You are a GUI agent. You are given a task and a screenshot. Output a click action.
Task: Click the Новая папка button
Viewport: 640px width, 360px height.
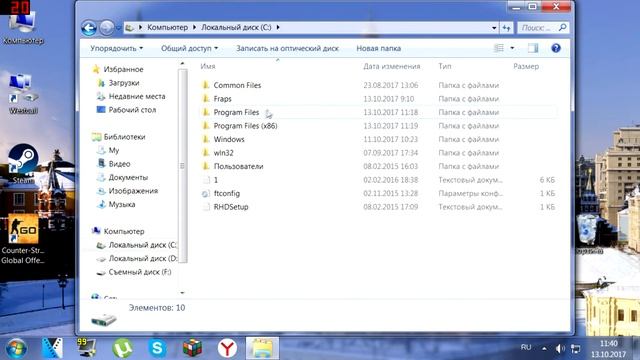point(378,48)
